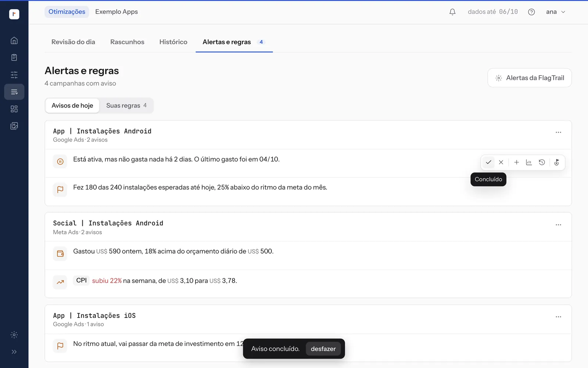This screenshot has width=588, height=368.
Task: Open the grid dashboard icon in sidebar
Action: (x=14, y=109)
